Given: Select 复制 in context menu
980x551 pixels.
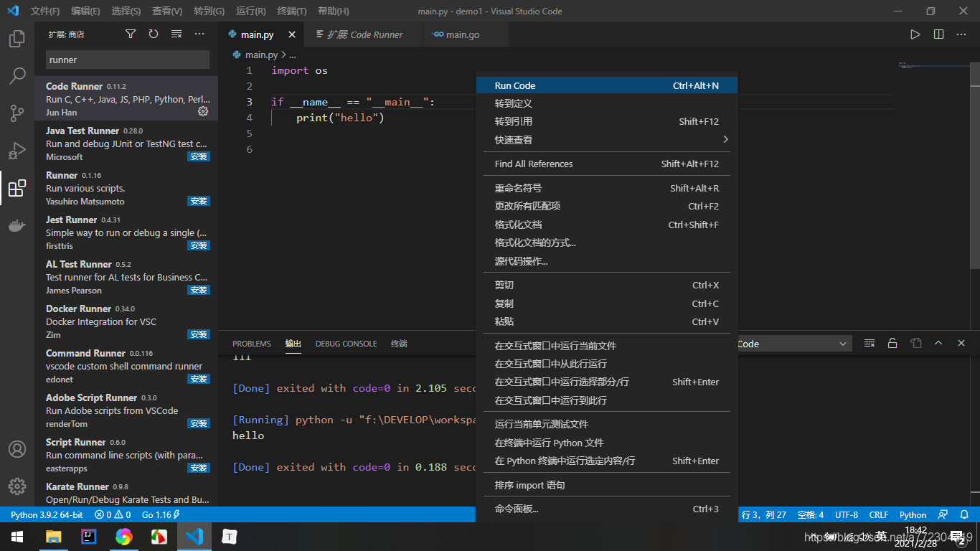Looking at the screenshot, I should [x=606, y=303].
